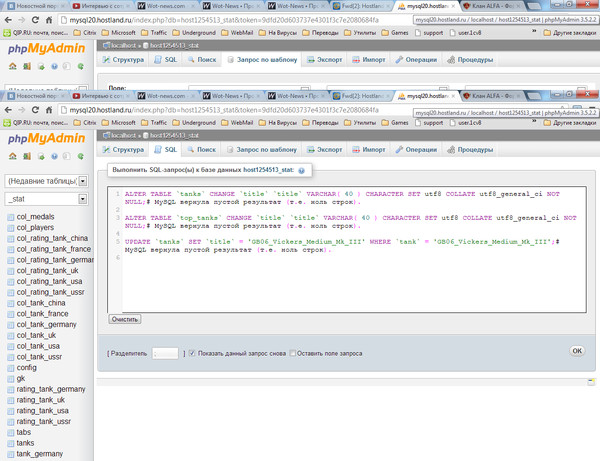600x461 pixels.
Task: Switch to 'Клан ALFA' browser tab in lower window
Action: pyautogui.click(x=493, y=96)
